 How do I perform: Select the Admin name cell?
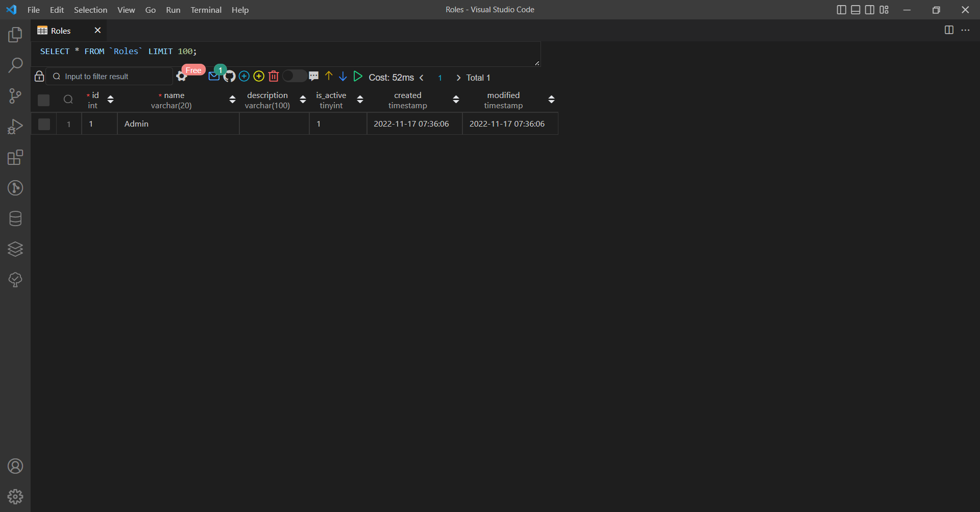[179, 124]
